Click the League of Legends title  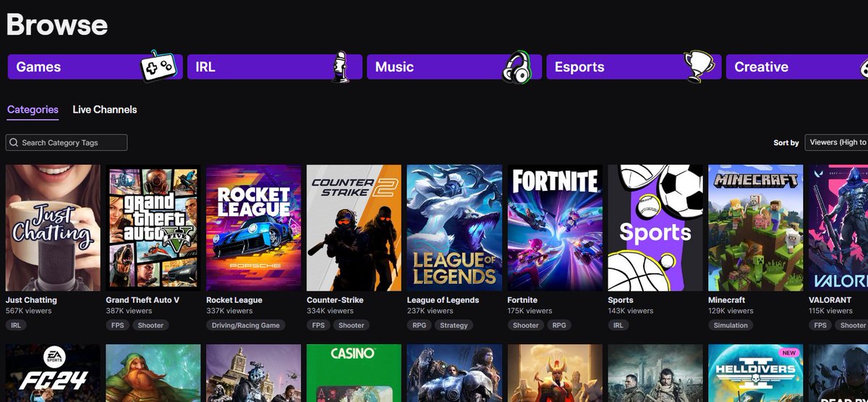pyautogui.click(x=443, y=300)
